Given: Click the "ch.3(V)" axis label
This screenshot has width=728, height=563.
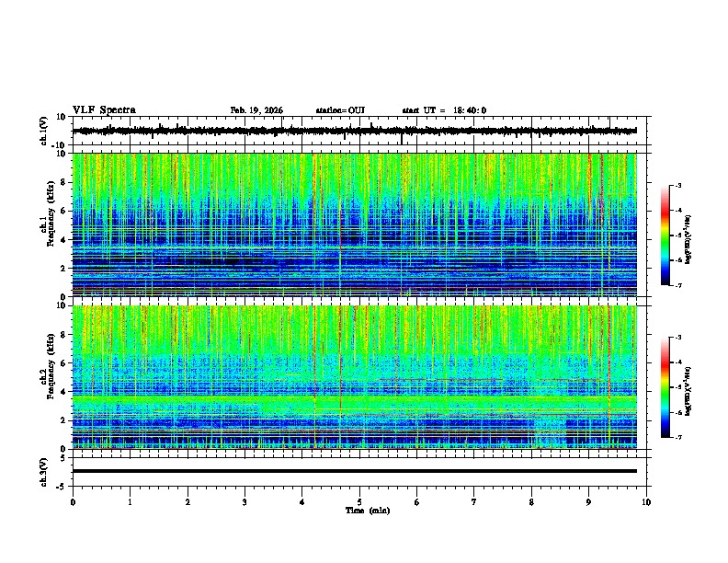Looking at the screenshot, I should pyautogui.click(x=44, y=472).
